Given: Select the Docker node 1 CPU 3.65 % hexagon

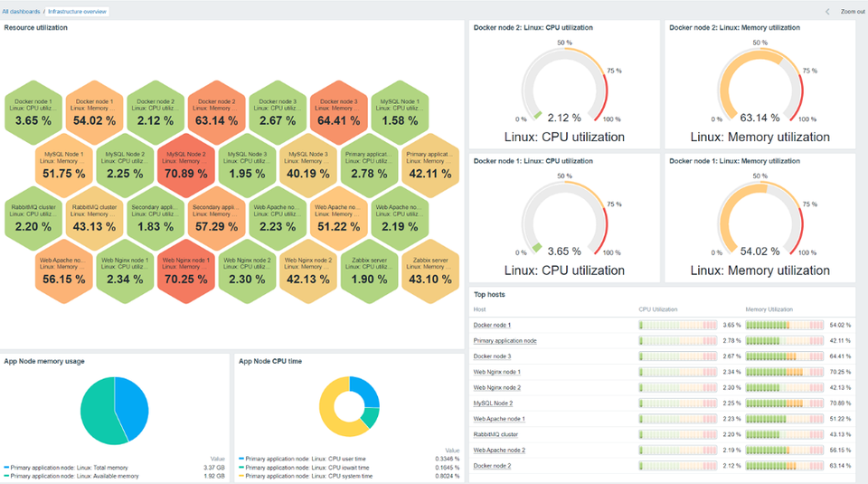Looking at the screenshot, I should 33,113.
